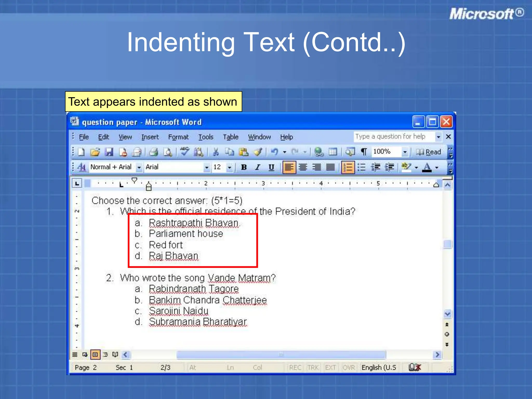Toggle Bold formatting

(x=244, y=167)
